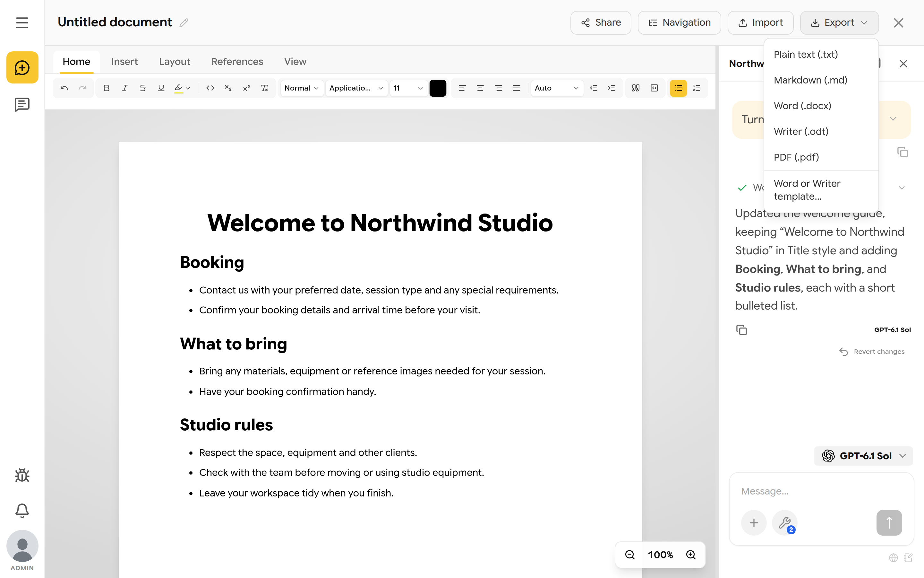
Task: Open the bug report icon
Action: tap(22, 475)
